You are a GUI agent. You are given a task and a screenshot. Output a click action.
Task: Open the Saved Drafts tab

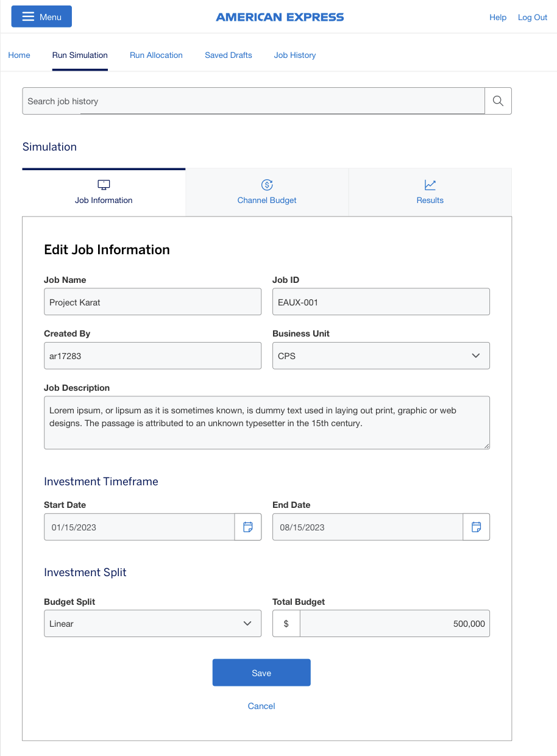click(229, 55)
